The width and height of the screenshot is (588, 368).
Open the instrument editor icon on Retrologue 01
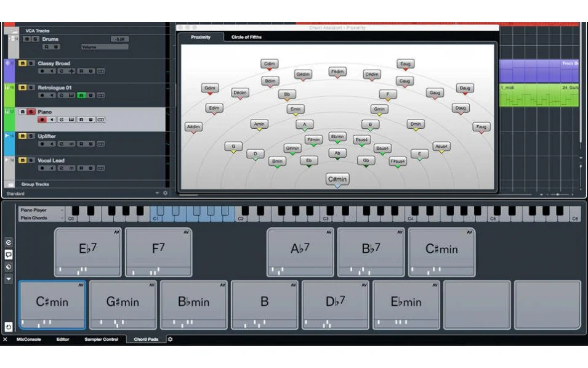(x=72, y=94)
